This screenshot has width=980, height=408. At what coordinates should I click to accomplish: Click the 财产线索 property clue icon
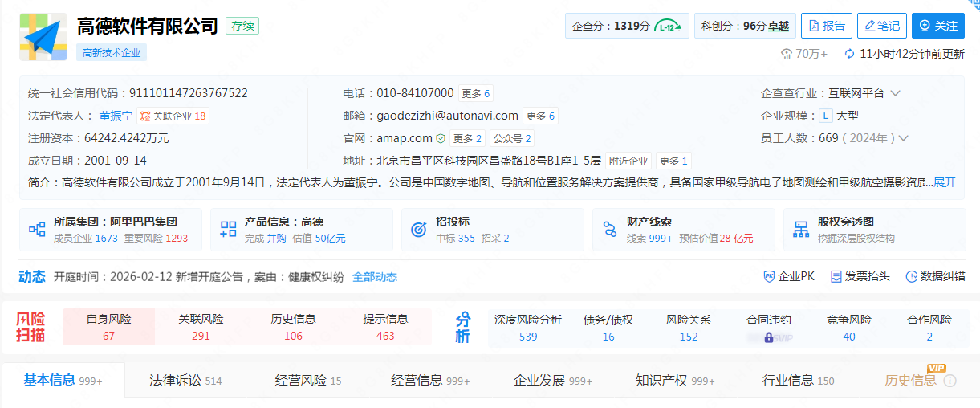[x=610, y=230]
